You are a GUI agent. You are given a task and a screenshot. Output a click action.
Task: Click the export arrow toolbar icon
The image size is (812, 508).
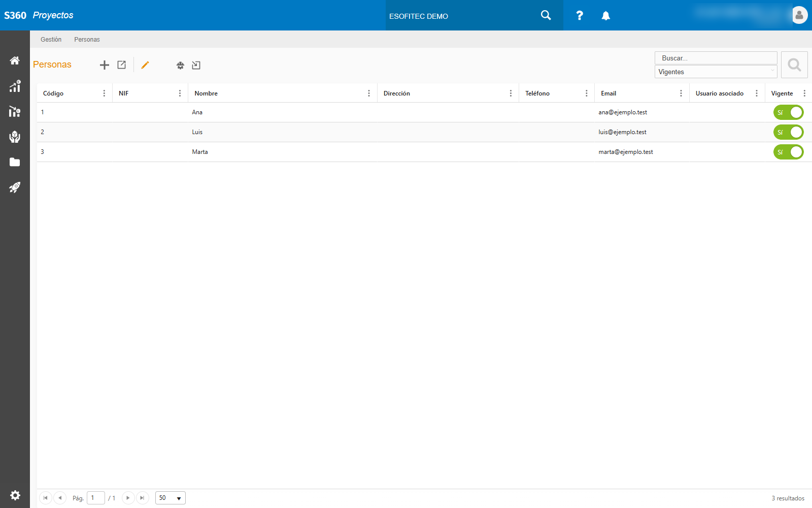coord(196,65)
